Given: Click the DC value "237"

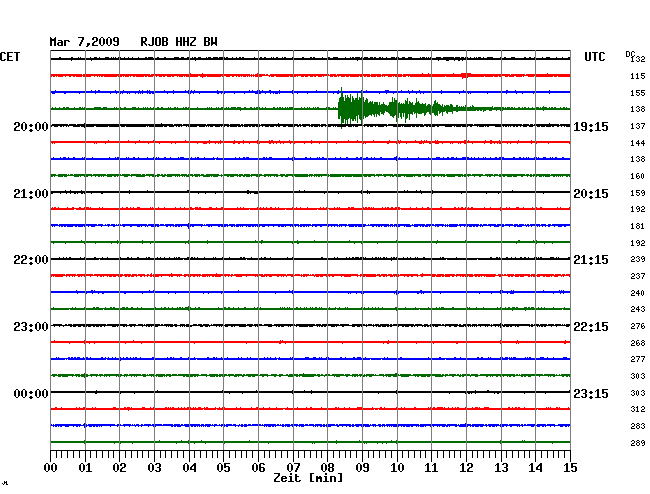Looking at the screenshot, I should 638,276.
